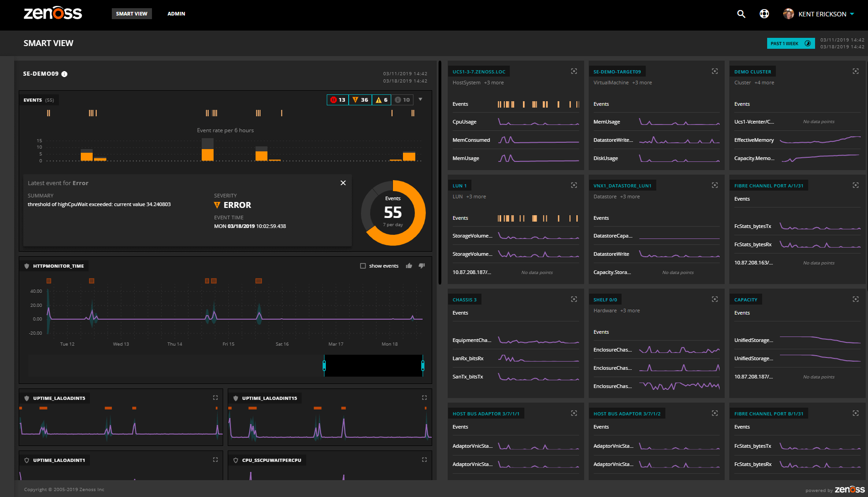The width and height of the screenshot is (868, 497).
Task: Select the DiskUsage sparkline row
Action: (656, 158)
